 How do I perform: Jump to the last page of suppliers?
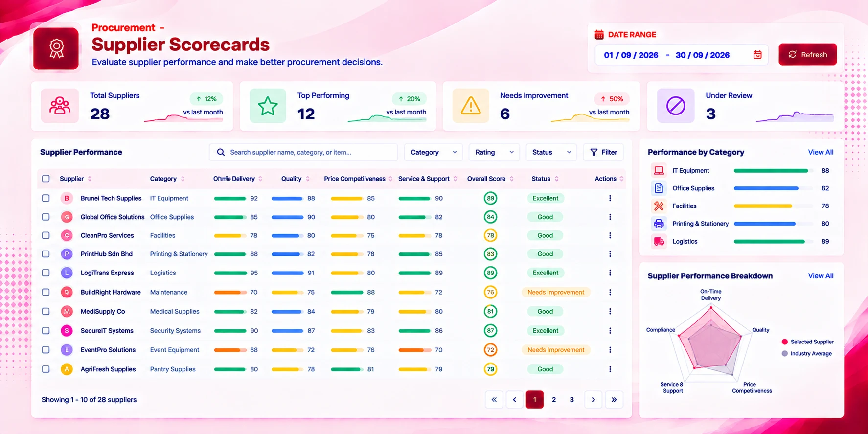click(x=614, y=400)
